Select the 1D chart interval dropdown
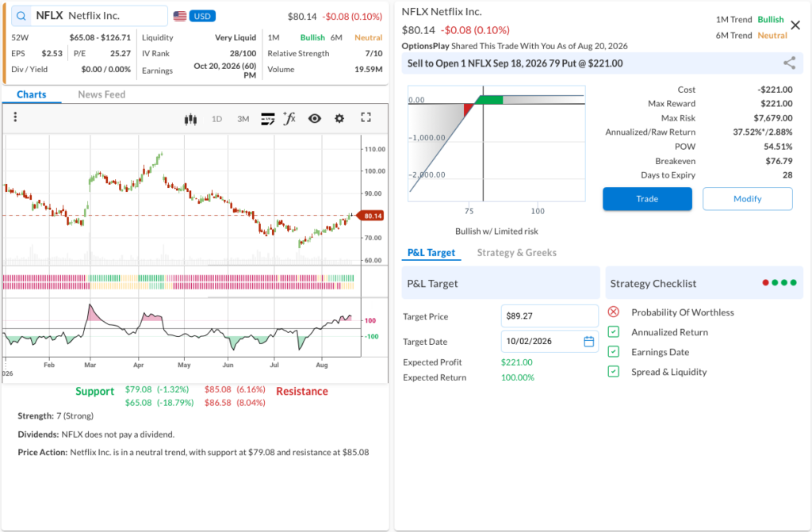This screenshot has width=812, height=532. pos(217,119)
